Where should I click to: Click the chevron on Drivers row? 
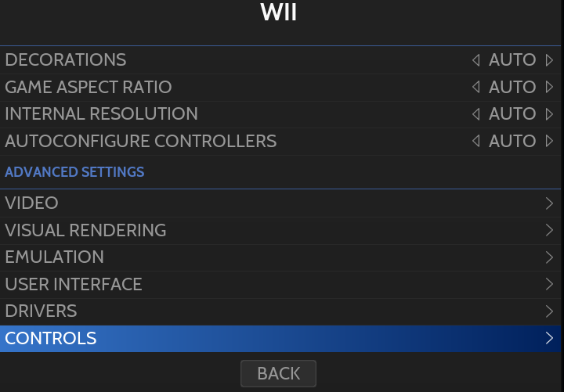point(550,311)
